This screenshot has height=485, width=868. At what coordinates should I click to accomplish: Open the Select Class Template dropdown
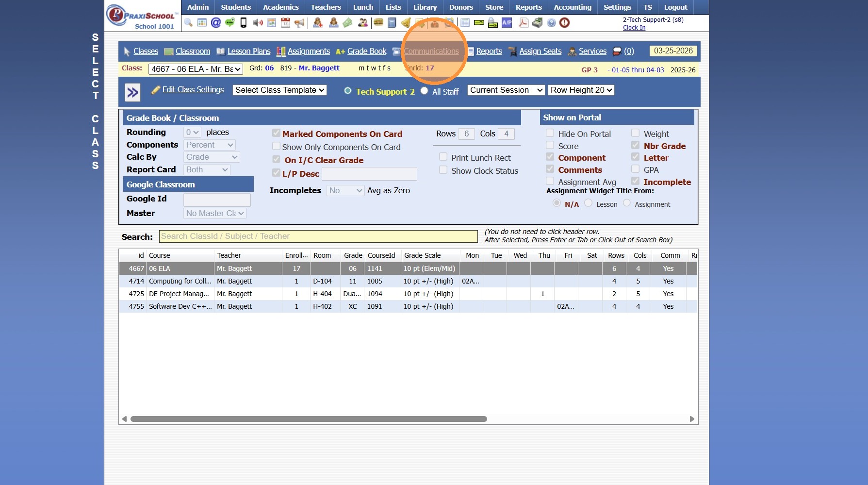coord(279,90)
